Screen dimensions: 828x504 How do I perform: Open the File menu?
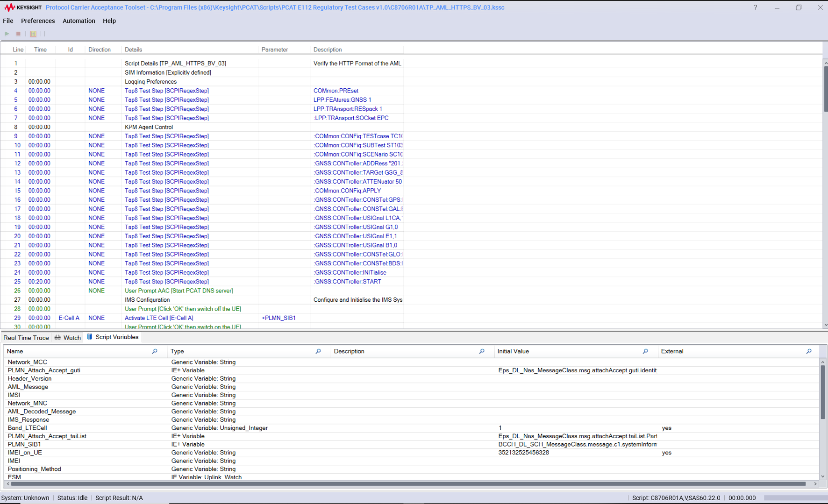click(x=8, y=21)
